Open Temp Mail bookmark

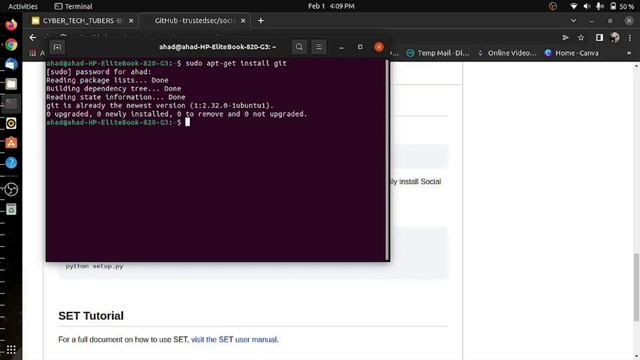[x=438, y=53]
